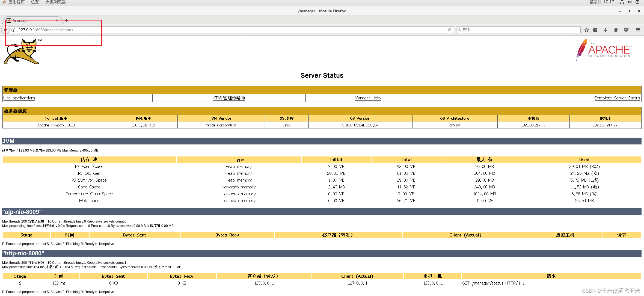Go to the Firefox home page icon
The height and width of the screenshot is (296, 644).
coord(616,30)
